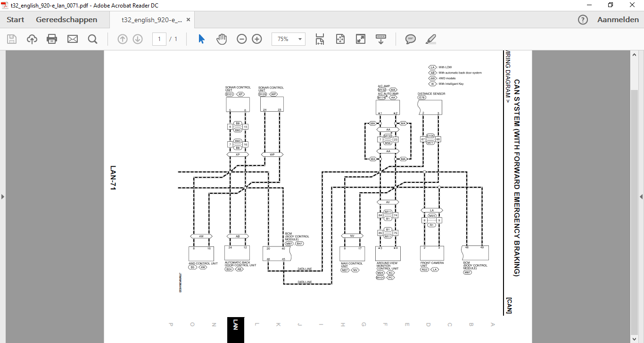The height and width of the screenshot is (343, 644).
Task: Choose the selection arrow tool
Action: pyautogui.click(x=201, y=39)
